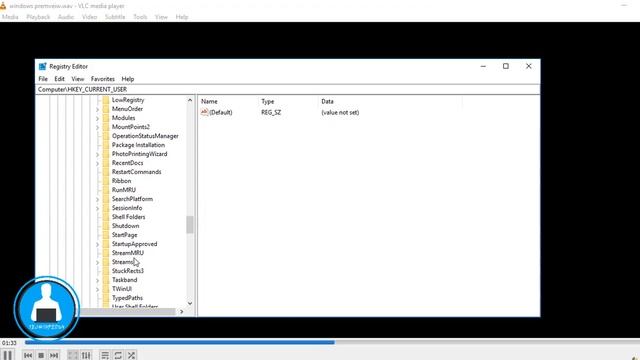640x360 pixels.
Task: Select the Streams key in the tree
Action: (122, 262)
